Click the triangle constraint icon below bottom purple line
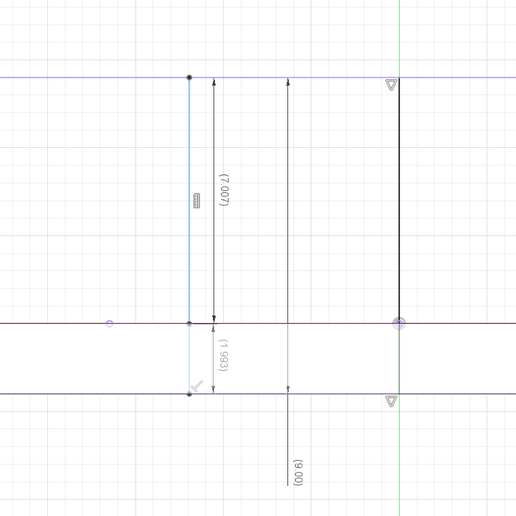Screen dimensions: 516x516 [x=391, y=401]
